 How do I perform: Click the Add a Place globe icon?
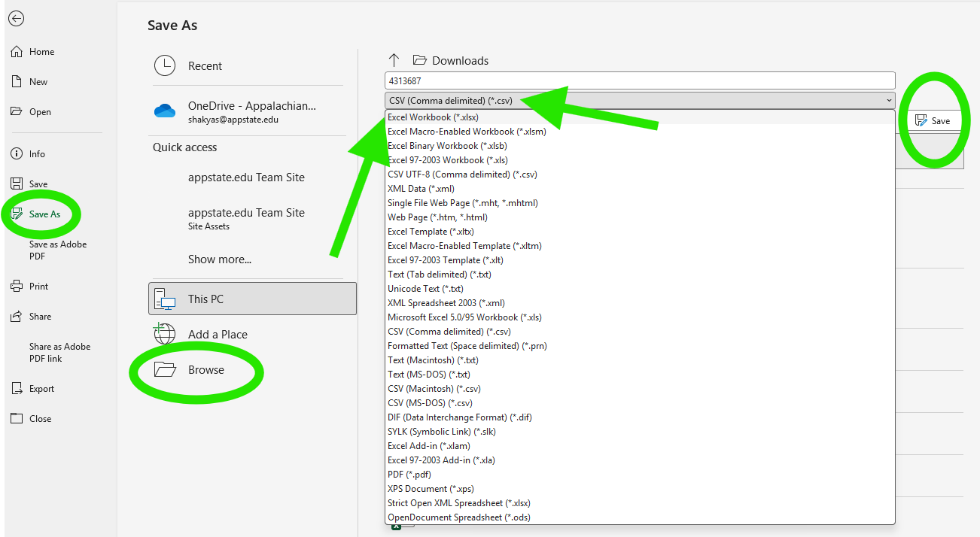(164, 334)
